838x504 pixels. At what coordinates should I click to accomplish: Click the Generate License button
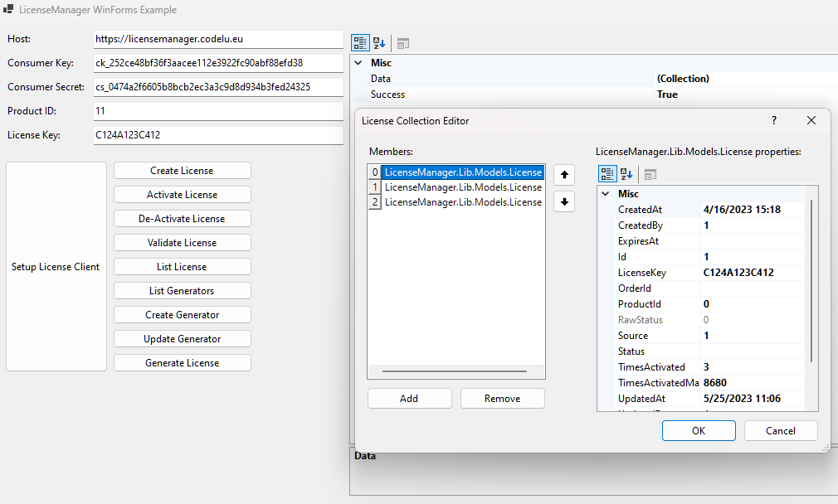[183, 362]
